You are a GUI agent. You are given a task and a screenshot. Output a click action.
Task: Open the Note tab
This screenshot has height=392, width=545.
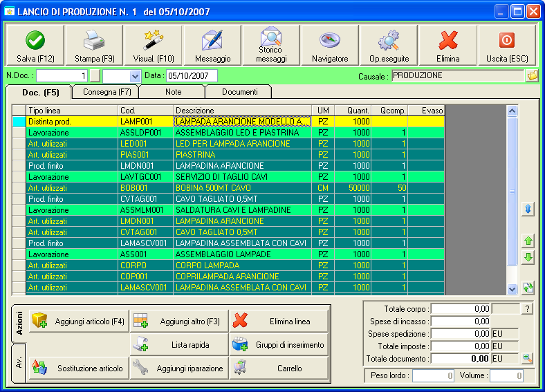pyautogui.click(x=173, y=92)
